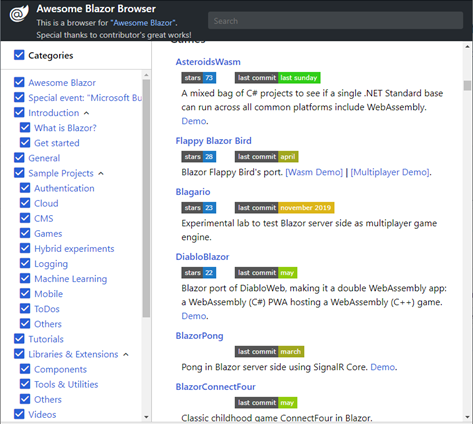Collapse the Libraries & Extensions chevron
The height and width of the screenshot is (424, 473).
point(126,354)
